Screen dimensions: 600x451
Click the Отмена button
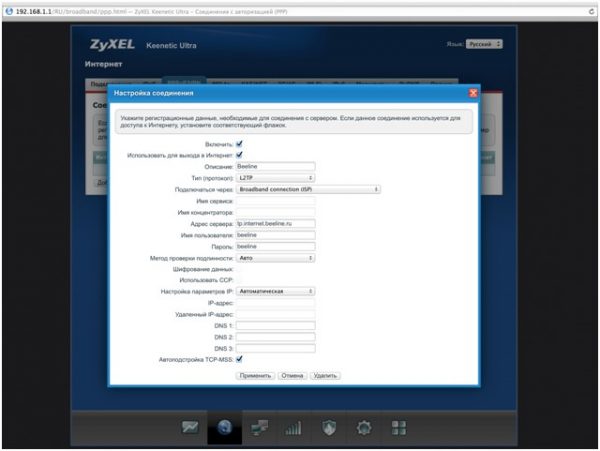tap(292, 376)
